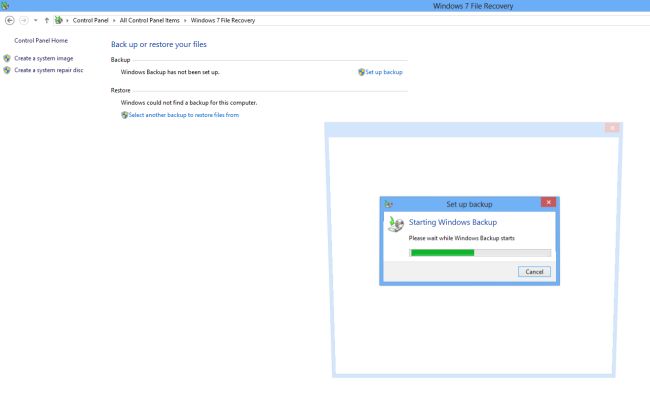This screenshot has width=650, height=396.
Task: Click shield icon next to Set up backup
Action: point(361,72)
